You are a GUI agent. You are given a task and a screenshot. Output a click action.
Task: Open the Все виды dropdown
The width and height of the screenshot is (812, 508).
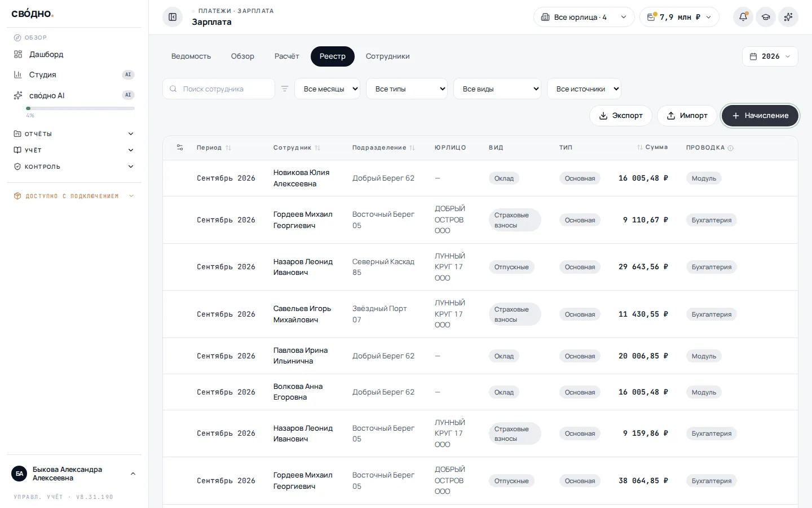497,89
